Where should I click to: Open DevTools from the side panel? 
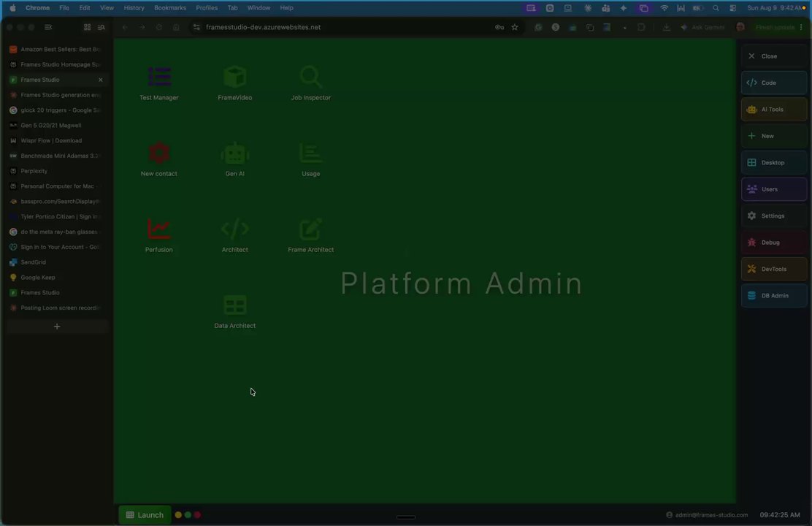click(x=774, y=269)
